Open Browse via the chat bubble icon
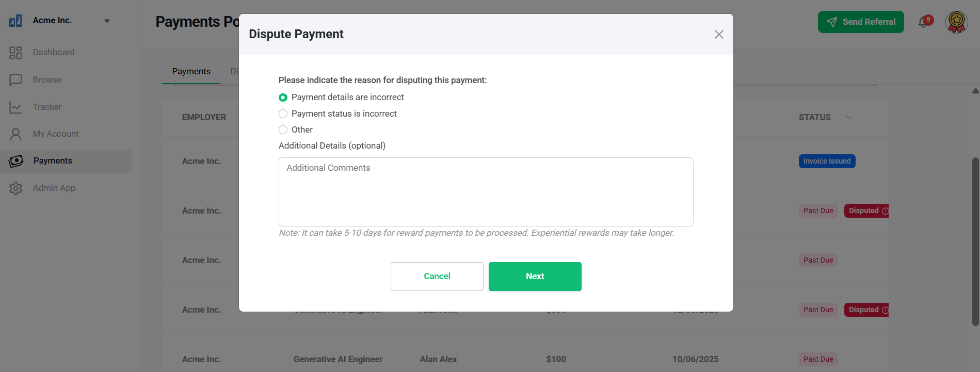980x372 pixels. [15, 80]
